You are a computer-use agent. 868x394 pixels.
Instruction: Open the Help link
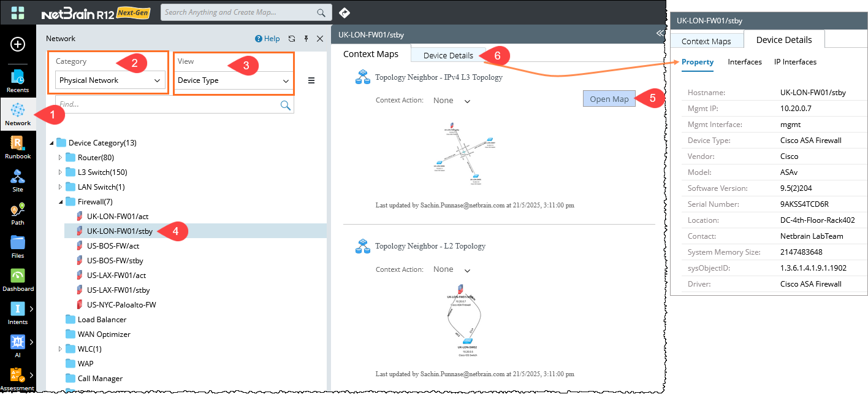(x=267, y=38)
